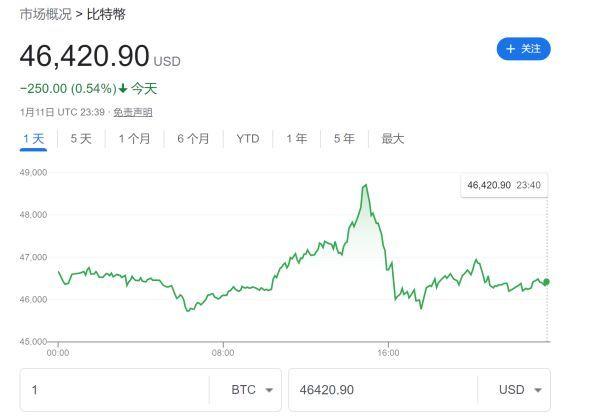Click the 46,420.90 23:40 chart tooltip
This screenshot has width=600, height=418.
504,185
